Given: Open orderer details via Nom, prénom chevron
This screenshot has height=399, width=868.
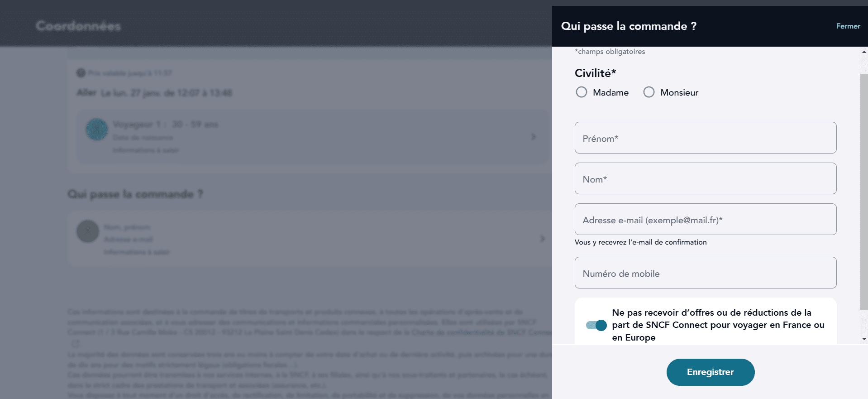Looking at the screenshot, I should 542,239.
